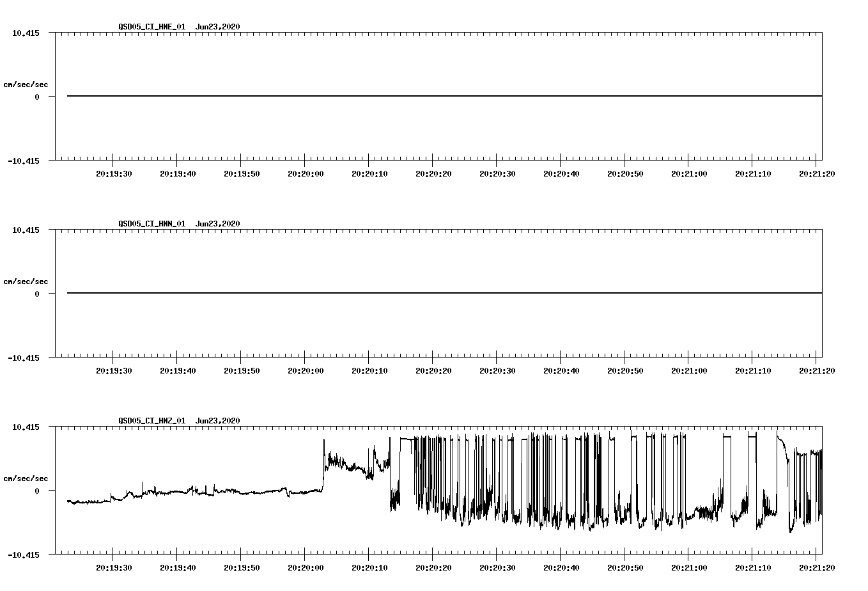Image resolution: width=868 pixels, height=591 pixels.
Task: Click the zero axis label of HNZ plot
Action: [37, 491]
